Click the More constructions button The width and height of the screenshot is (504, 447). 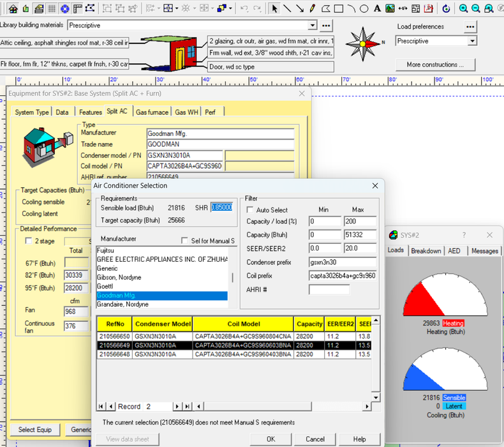(435, 64)
